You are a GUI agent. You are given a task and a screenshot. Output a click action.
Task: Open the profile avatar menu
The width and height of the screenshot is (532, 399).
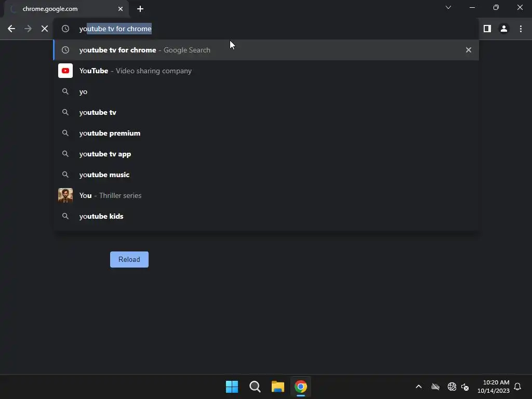click(x=504, y=29)
